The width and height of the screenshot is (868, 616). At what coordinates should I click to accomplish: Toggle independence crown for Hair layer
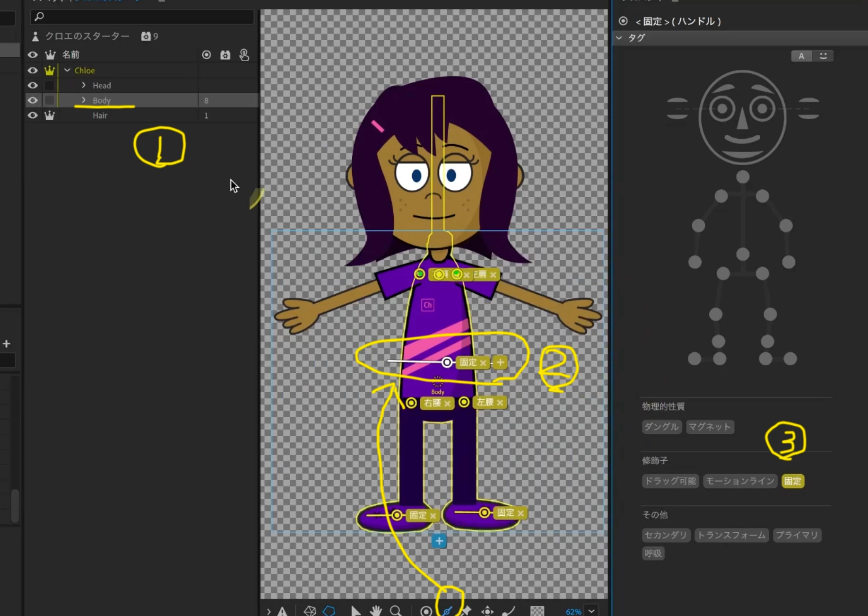(50, 115)
